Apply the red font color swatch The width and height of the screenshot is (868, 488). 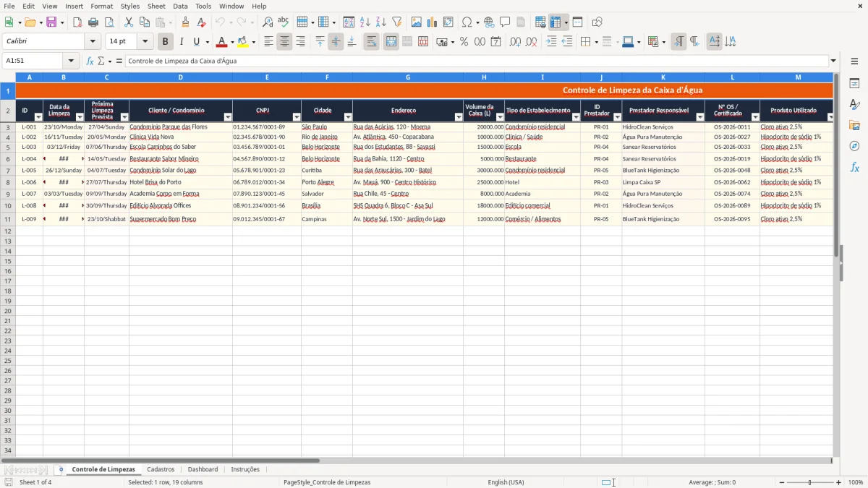[x=222, y=42]
